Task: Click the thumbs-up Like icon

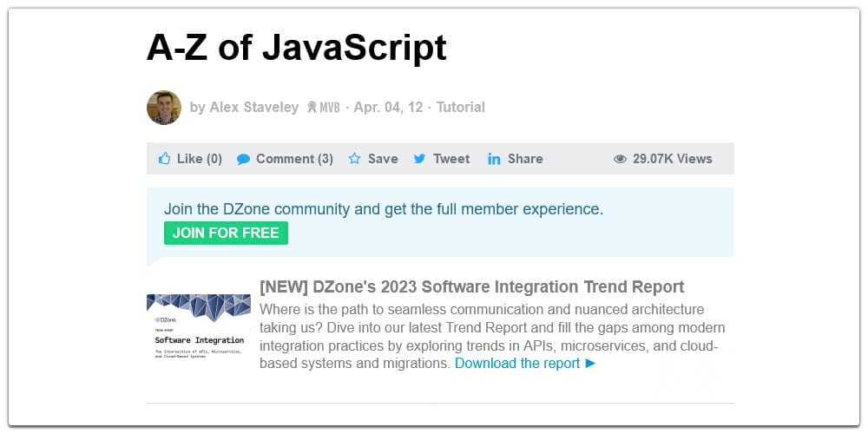Action: (x=164, y=159)
